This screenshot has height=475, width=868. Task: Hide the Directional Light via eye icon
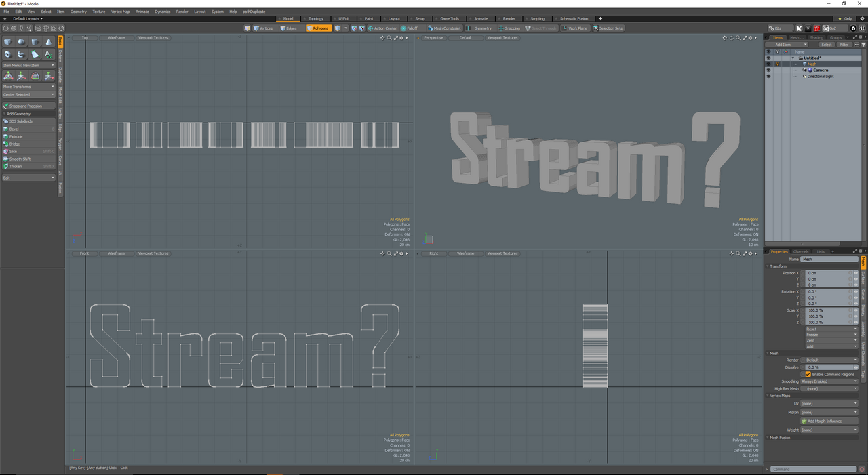[x=768, y=76]
